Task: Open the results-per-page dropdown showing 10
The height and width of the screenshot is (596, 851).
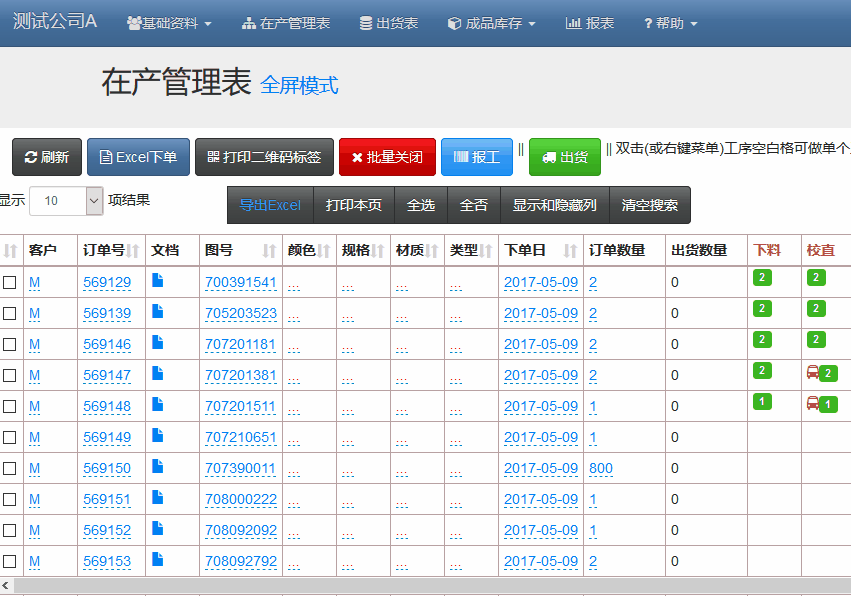Action: (x=66, y=201)
